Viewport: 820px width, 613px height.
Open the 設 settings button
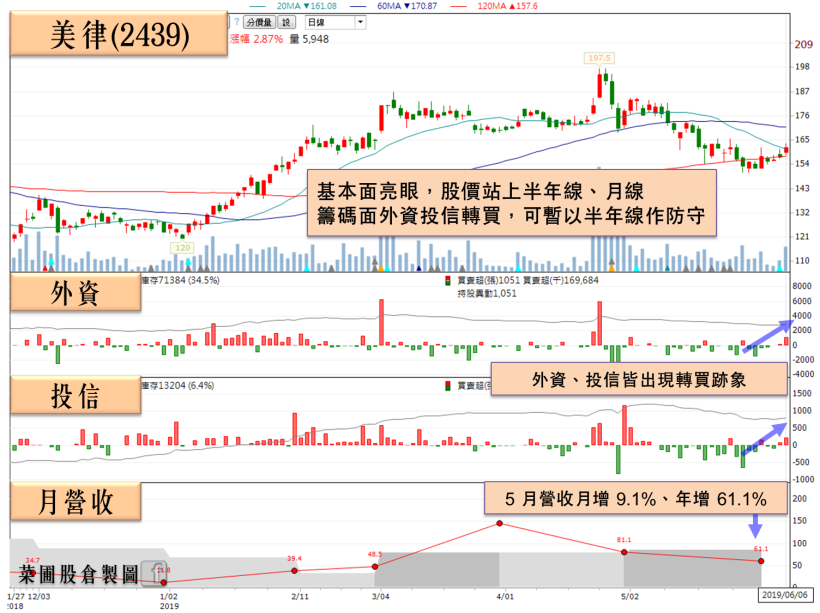click(286, 22)
